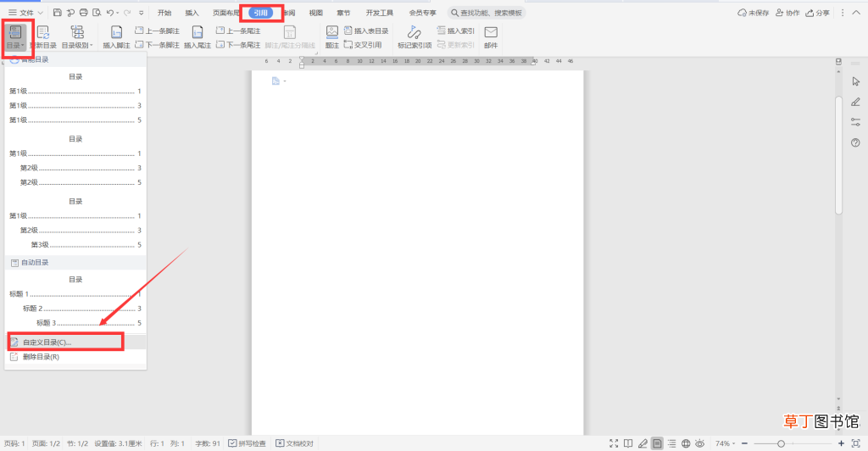The image size is (868, 451).
Task: Go to 上一条脚注 previous footnote
Action: [157, 31]
